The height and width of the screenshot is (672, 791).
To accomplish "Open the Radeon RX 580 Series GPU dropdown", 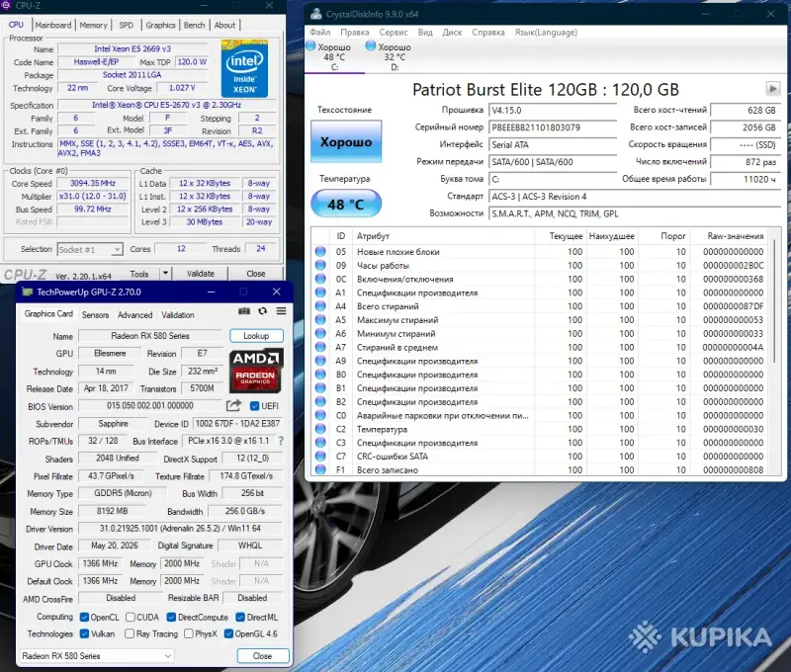I will click(97, 656).
